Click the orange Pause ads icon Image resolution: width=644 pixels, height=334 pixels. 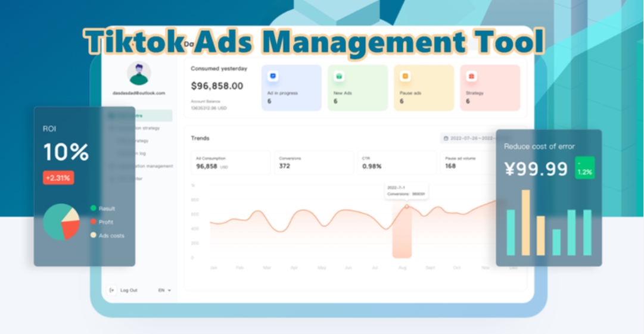pyautogui.click(x=405, y=76)
